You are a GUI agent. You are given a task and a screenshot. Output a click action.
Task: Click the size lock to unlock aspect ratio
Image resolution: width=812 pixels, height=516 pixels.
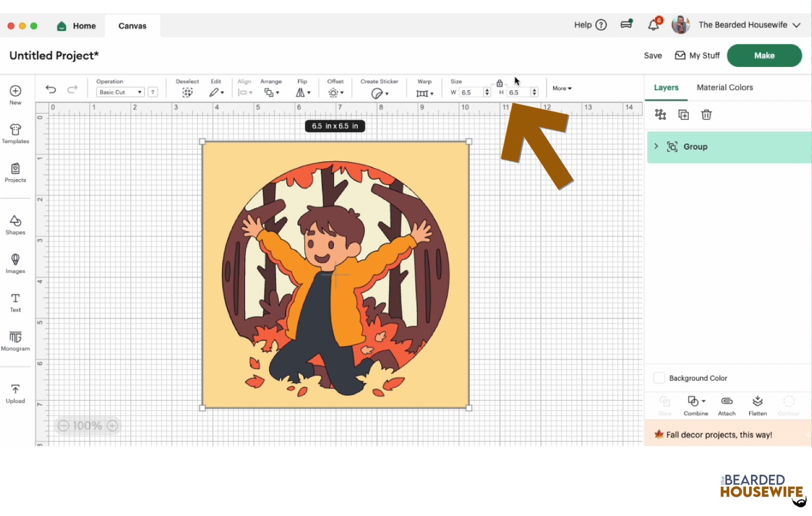[500, 82]
